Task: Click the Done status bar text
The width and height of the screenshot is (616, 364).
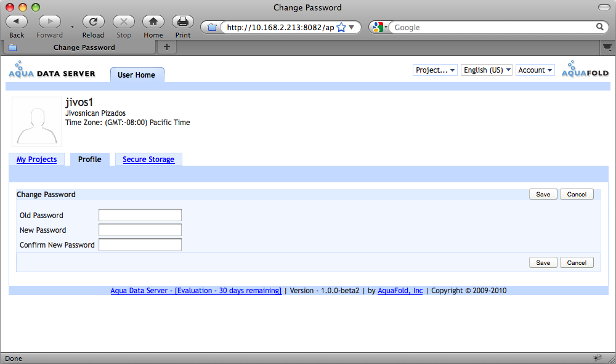Action: (x=14, y=358)
